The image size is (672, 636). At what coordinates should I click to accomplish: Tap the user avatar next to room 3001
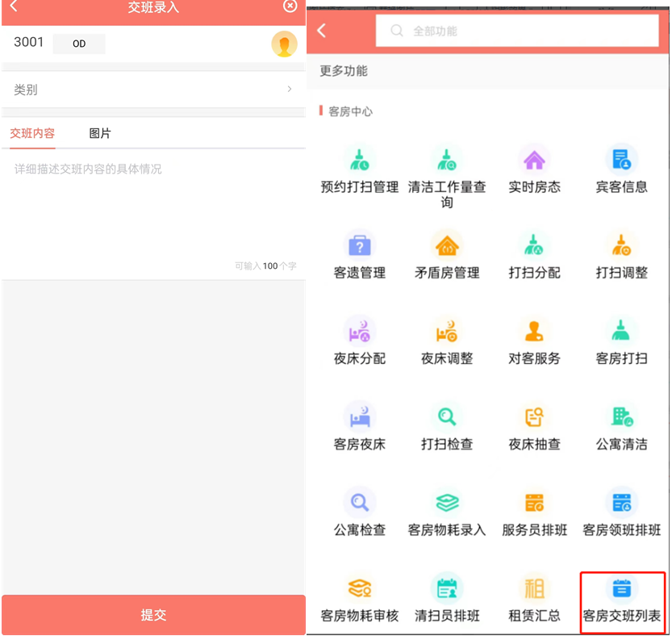(284, 44)
